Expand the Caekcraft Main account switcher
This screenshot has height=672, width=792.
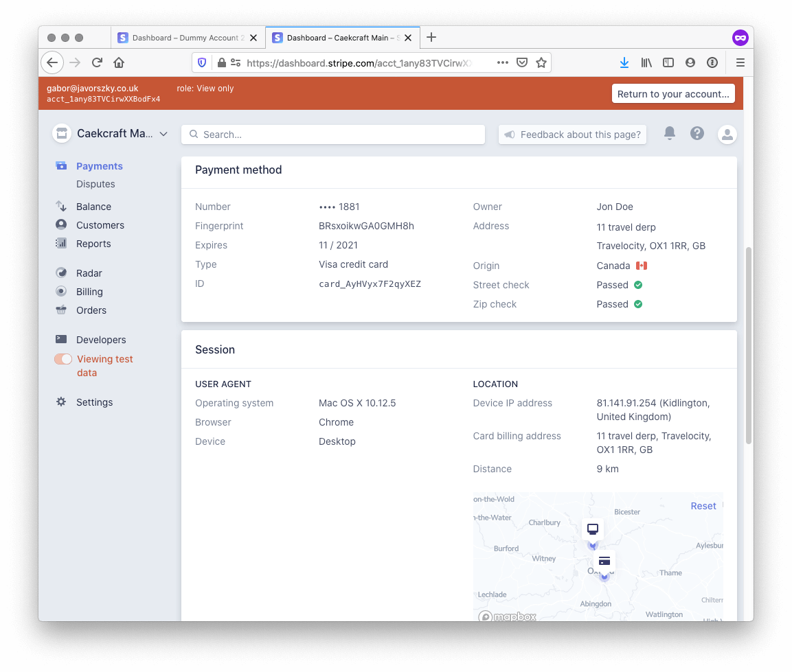tap(163, 134)
